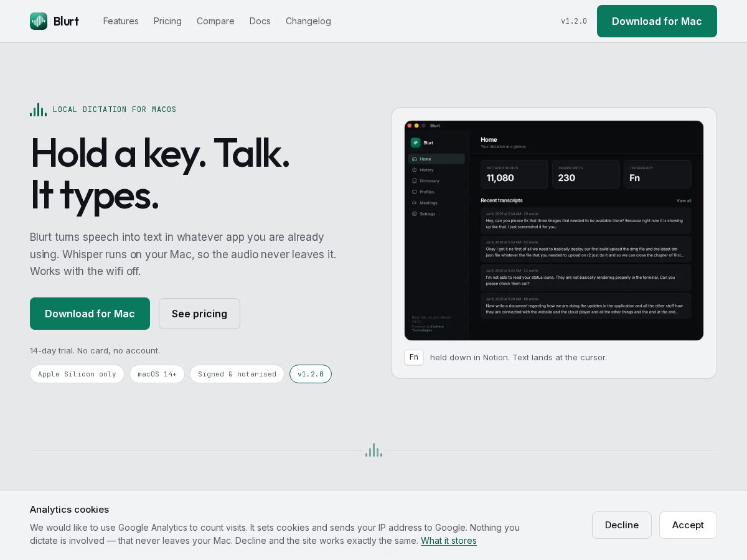Open the transcript starting 'Hey, can you please fix'

pos(586,220)
